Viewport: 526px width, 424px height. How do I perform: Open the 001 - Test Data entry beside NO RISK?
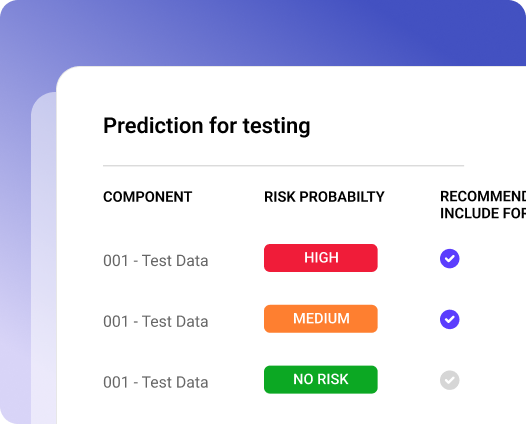pyautogui.click(x=156, y=382)
